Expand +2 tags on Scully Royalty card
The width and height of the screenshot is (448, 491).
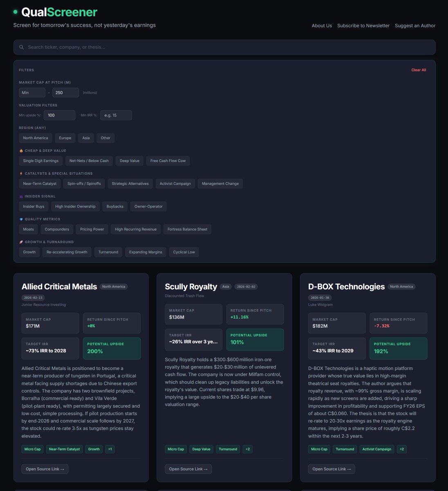pos(247,449)
